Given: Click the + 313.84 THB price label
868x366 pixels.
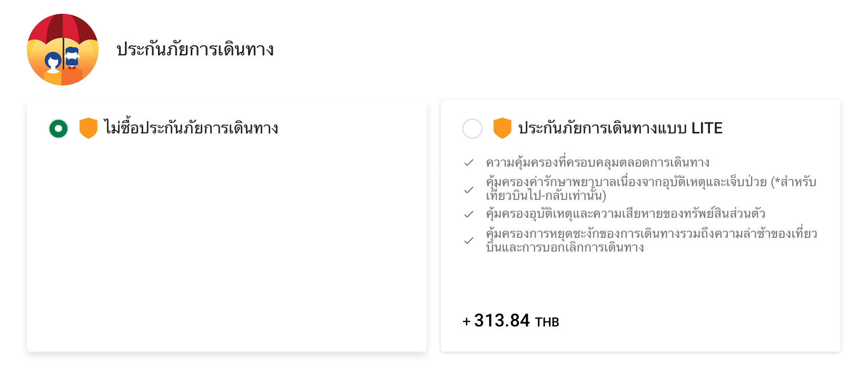Looking at the screenshot, I should (x=510, y=321).
